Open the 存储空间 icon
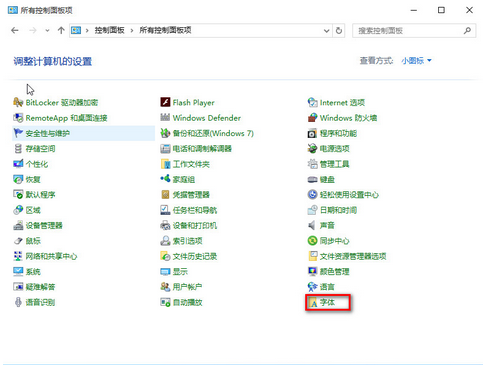This screenshot has width=483, height=365. pos(18,148)
